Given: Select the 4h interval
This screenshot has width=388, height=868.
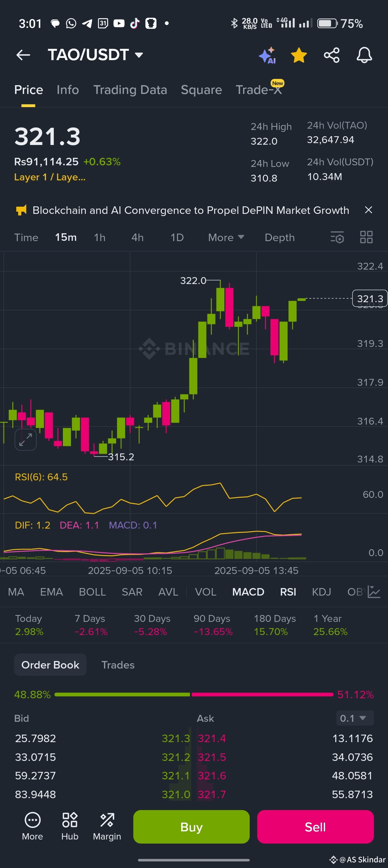Looking at the screenshot, I should click(x=137, y=238).
